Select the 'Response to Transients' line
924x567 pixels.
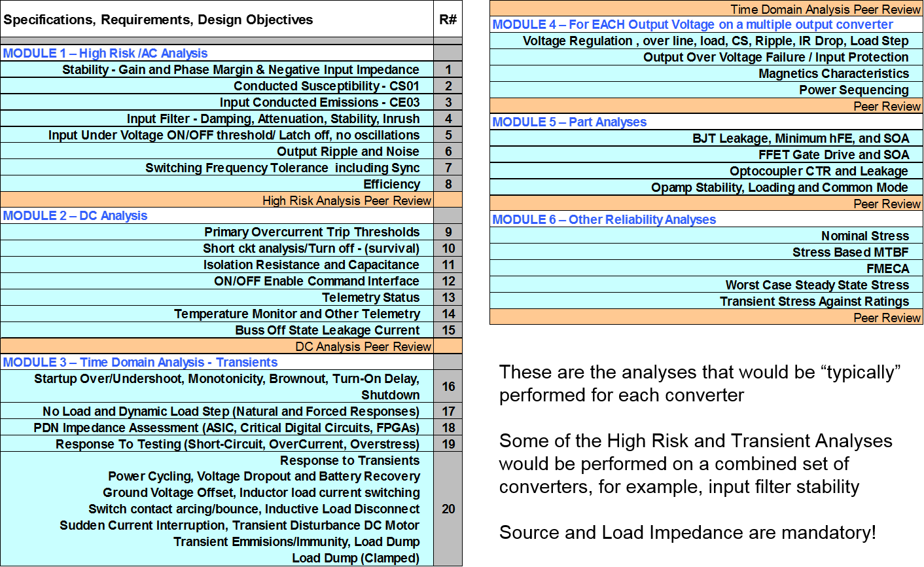click(x=350, y=460)
